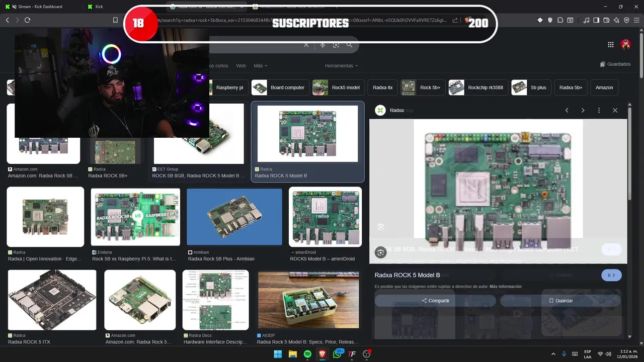
Task: Submit search with the magnifier icon
Action: 349,45
